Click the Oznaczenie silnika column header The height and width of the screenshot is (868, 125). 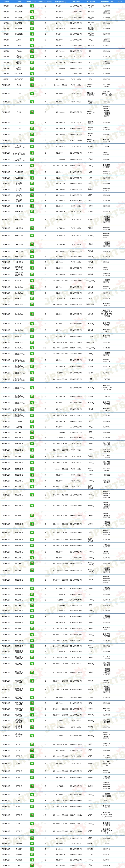point(107,2)
